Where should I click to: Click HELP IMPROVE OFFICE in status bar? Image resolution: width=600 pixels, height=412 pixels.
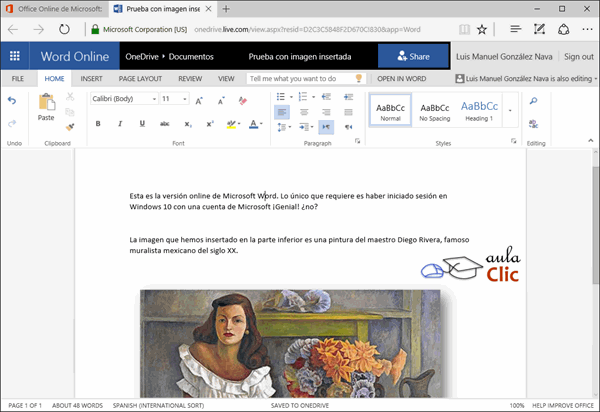click(563, 405)
